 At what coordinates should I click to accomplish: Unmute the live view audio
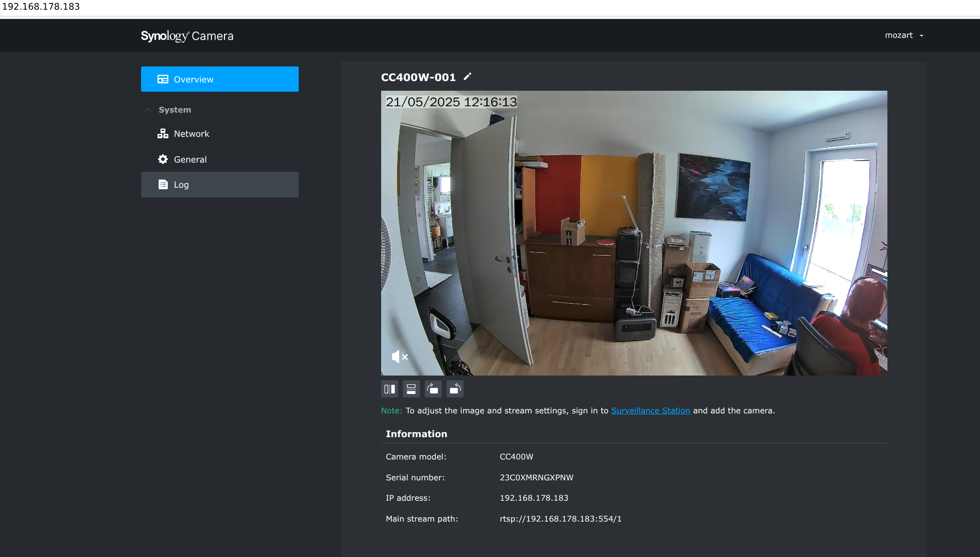pyautogui.click(x=400, y=357)
